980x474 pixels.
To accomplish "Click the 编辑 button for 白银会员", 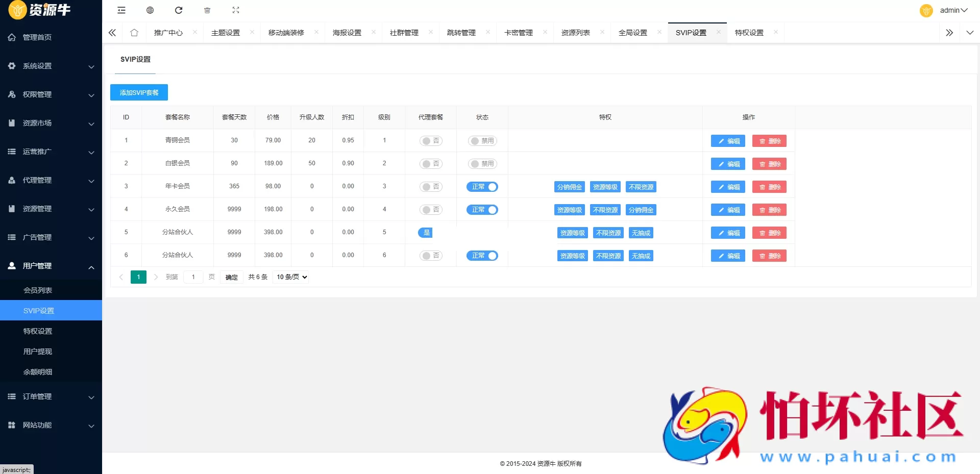I will click(x=727, y=164).
